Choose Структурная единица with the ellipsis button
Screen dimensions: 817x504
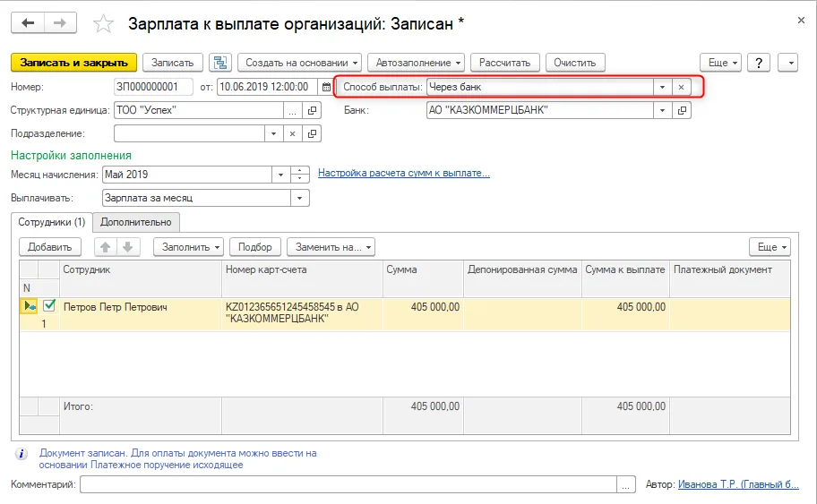click(293, 110)
